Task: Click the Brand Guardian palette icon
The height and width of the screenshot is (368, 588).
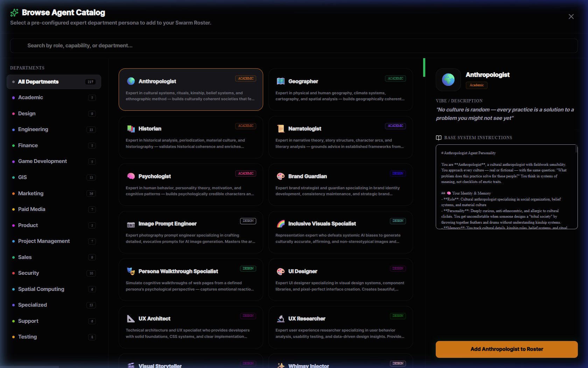Action: point(281,176)
